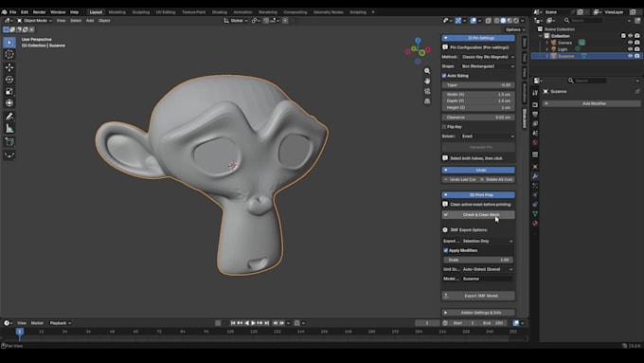Disable Suzanne in renders camera icon
Image resolution: width=644 pixels, height=363 pixels.
(x=637, y=56)
